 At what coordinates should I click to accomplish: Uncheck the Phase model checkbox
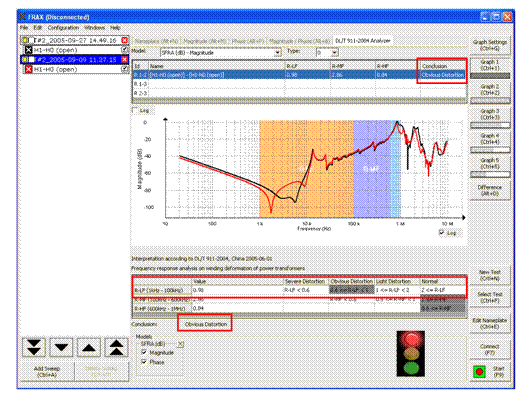click(144, 362)
